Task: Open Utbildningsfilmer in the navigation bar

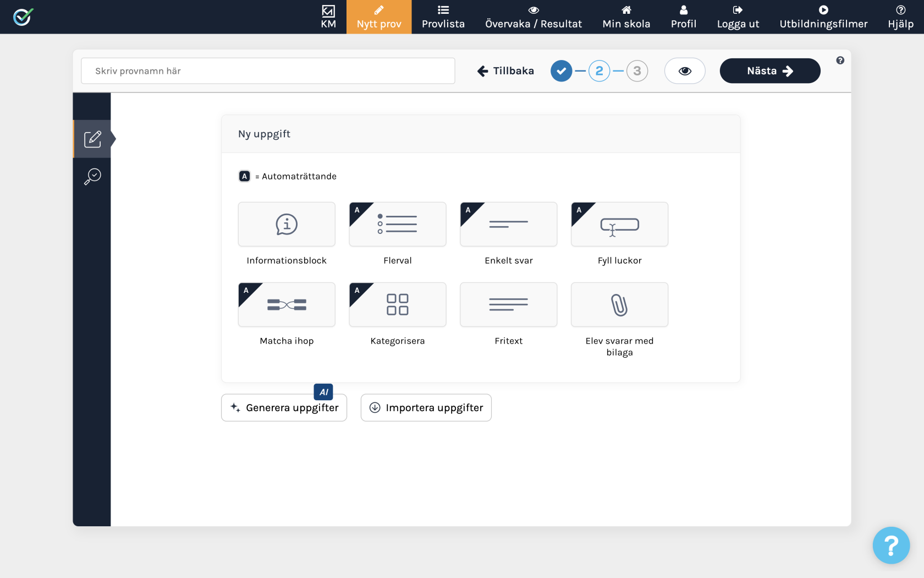Action: point(823,17)
